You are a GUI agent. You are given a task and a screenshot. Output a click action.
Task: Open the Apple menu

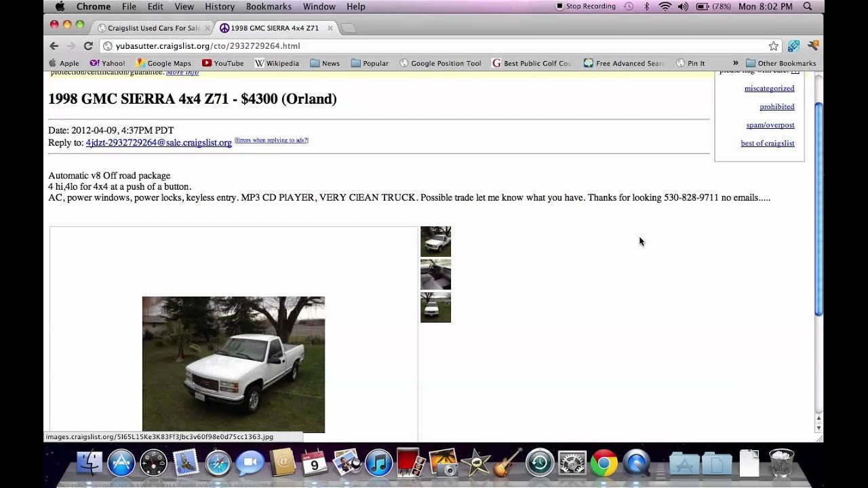pos(60,6)
